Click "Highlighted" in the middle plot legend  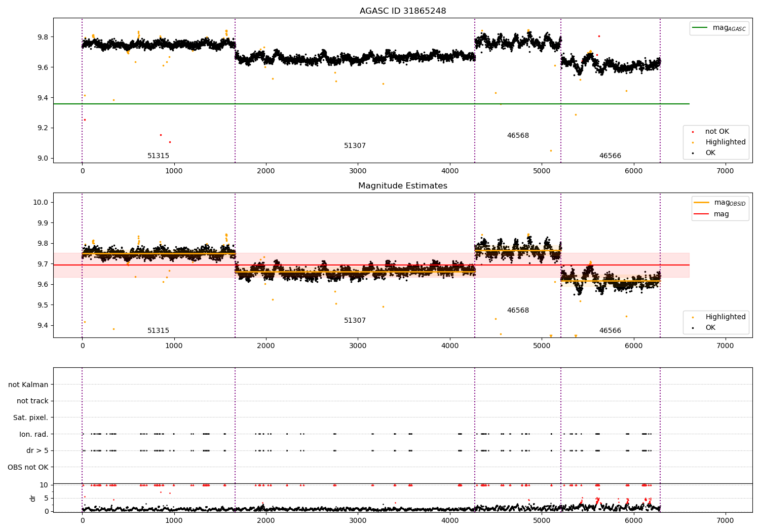coord(726,317)
